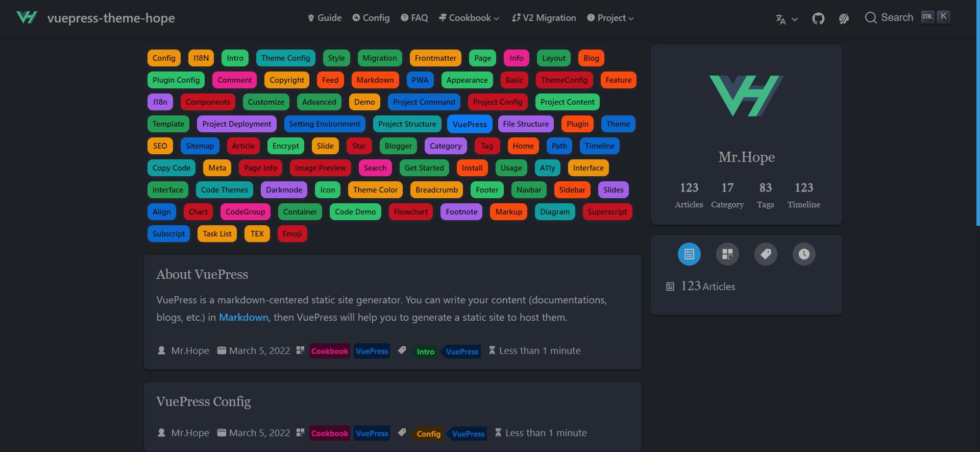The image size is (980, 452).
Task: Open the 83 Tags counter
Action: pos(766,195)
